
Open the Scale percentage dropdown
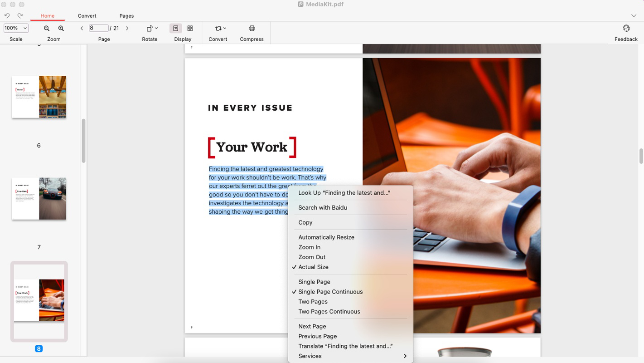[15, 28]
